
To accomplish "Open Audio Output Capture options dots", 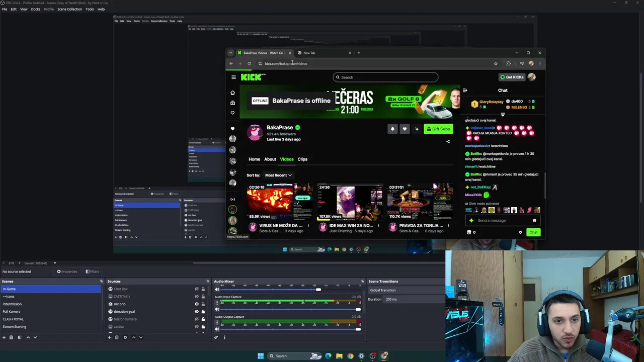I will pyautogui.click(x=217, y=323).
